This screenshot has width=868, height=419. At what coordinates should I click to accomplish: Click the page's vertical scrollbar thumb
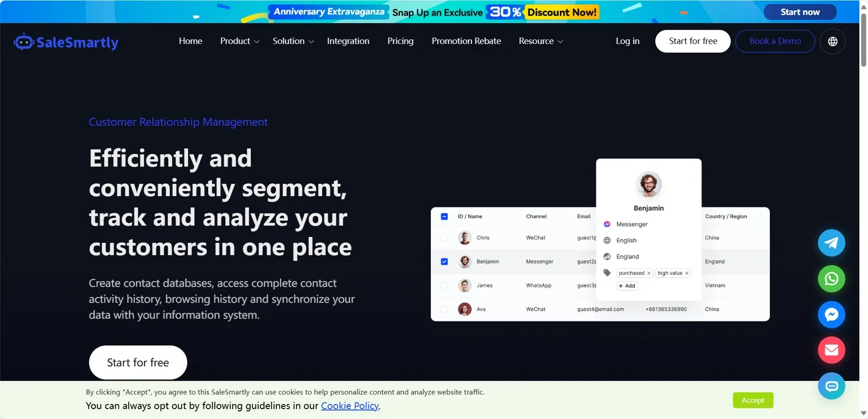[864, 38]
